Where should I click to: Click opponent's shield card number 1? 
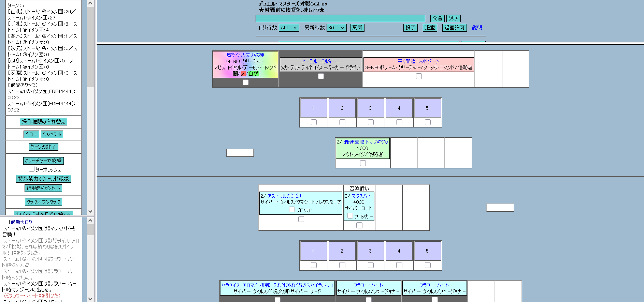click(313, 108)
